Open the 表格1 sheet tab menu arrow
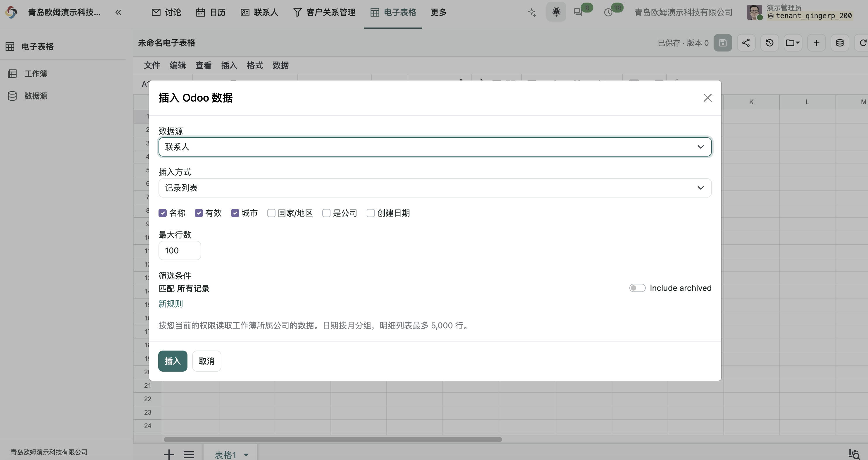This screenshot has width=868, height=460. pos(246,455)
